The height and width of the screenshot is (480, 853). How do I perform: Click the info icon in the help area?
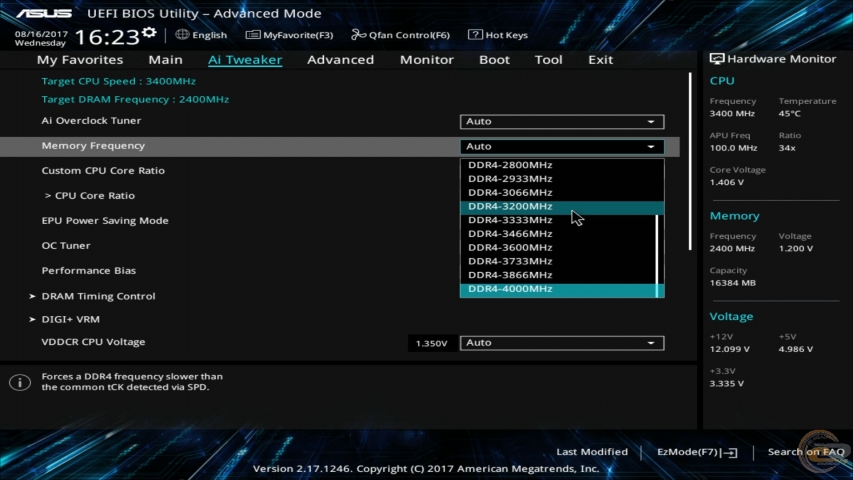pos(20,382)
